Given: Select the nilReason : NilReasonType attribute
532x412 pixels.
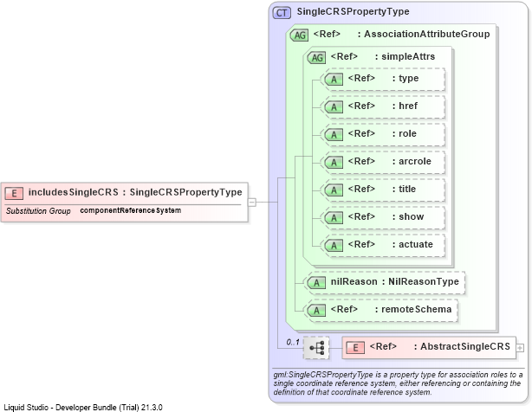Looking at the screenshot, I should [394, 281].
